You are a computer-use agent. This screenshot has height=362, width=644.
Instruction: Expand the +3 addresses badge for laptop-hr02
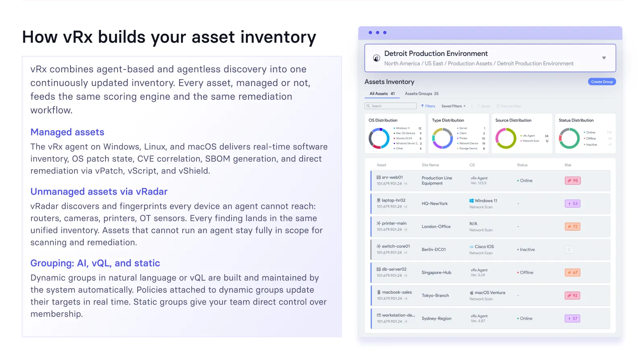click(406, 207)
